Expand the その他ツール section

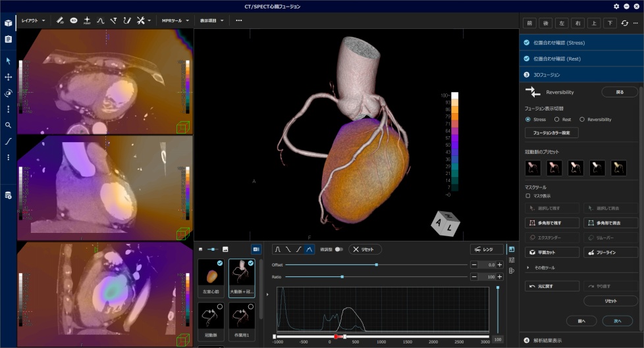(x=543, y=268)
